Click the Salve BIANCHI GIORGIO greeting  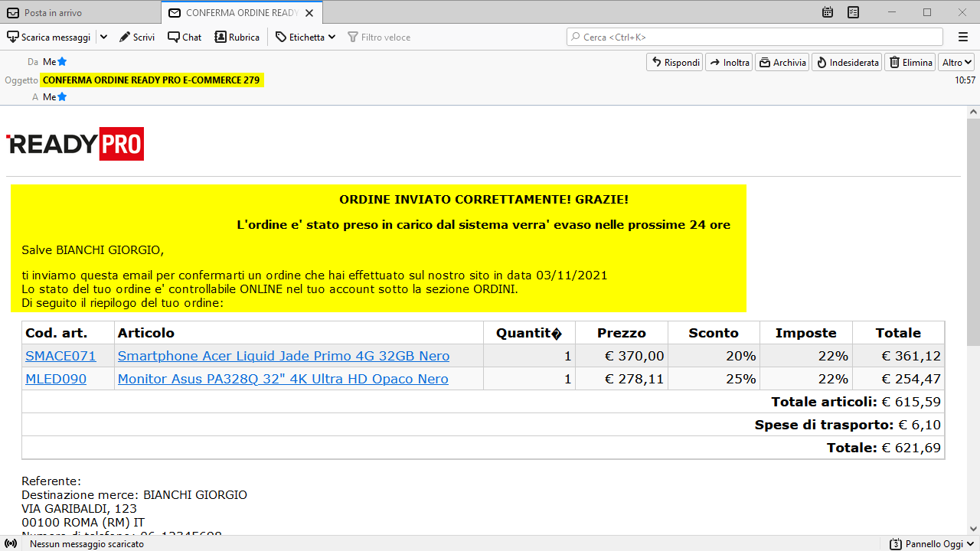(x=93, y=250)
